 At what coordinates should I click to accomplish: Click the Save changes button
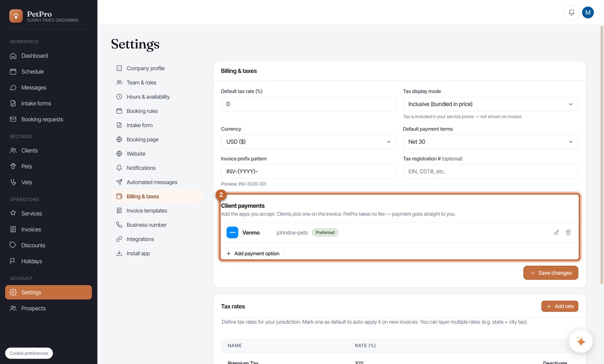pyautogui.click(x=550, y=273)
